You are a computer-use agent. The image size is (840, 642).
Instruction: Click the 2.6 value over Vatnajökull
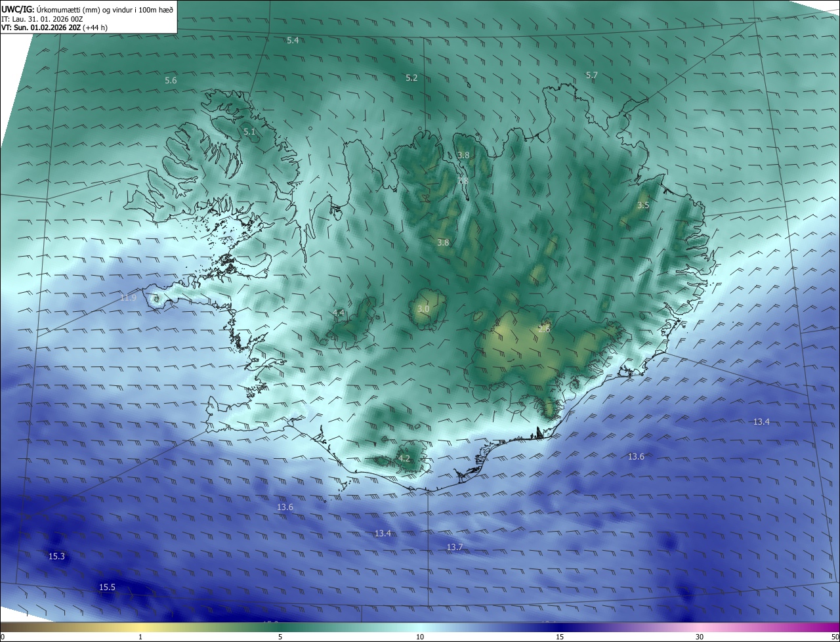[x=544, y=330]
